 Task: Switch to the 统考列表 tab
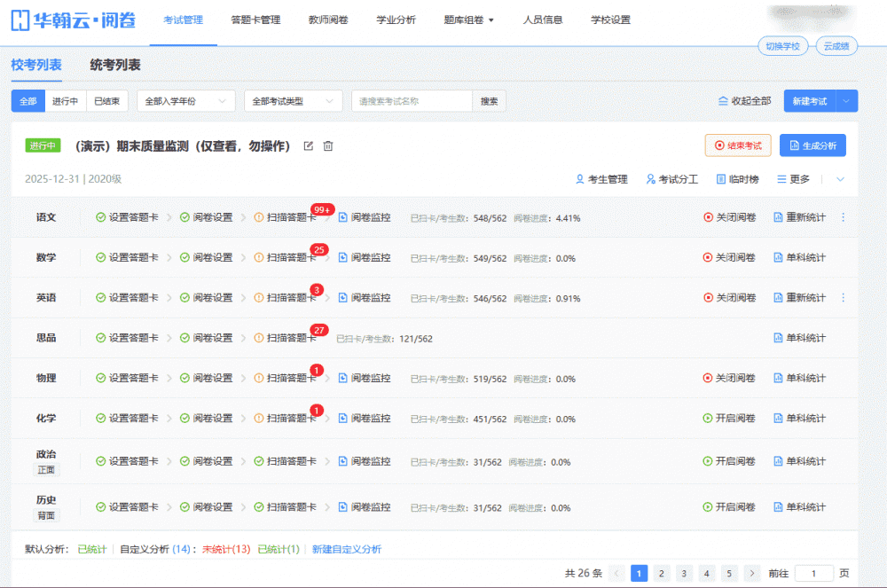pos(115,66)
